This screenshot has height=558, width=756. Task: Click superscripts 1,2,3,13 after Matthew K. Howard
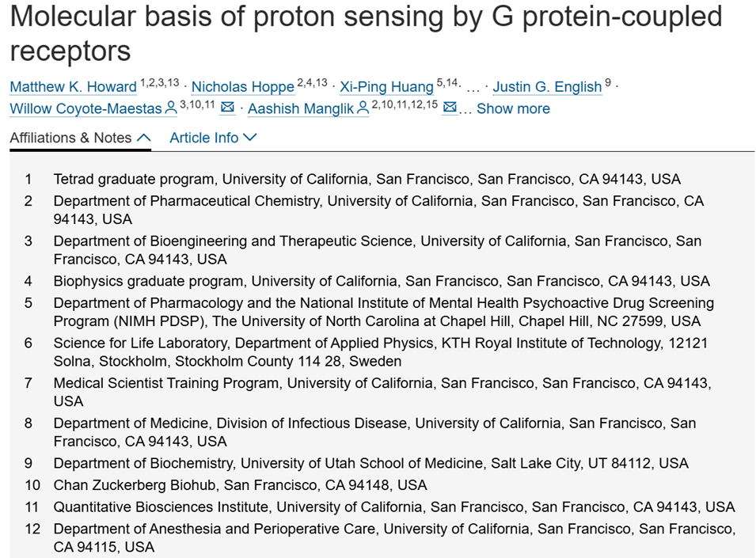tap(160, 82)
